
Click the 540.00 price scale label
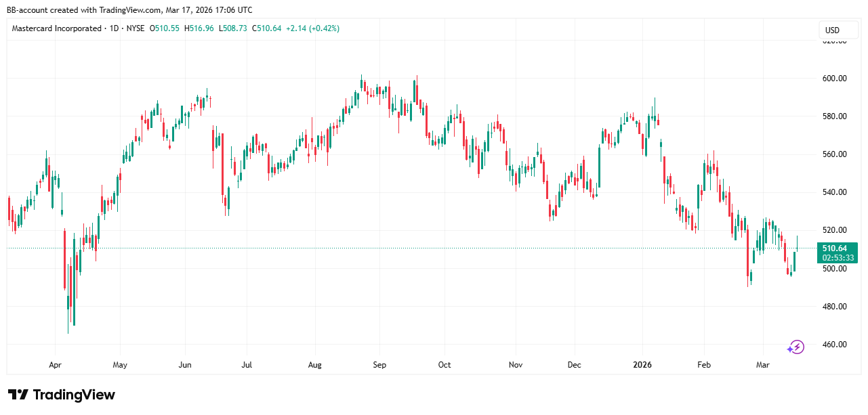pyautogui.click(x=833, y=192)
